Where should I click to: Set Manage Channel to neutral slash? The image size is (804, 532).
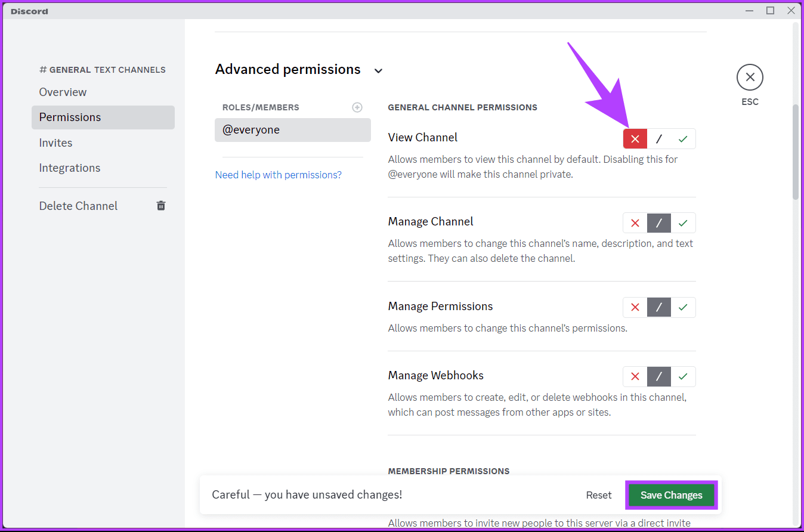point(659,223)
